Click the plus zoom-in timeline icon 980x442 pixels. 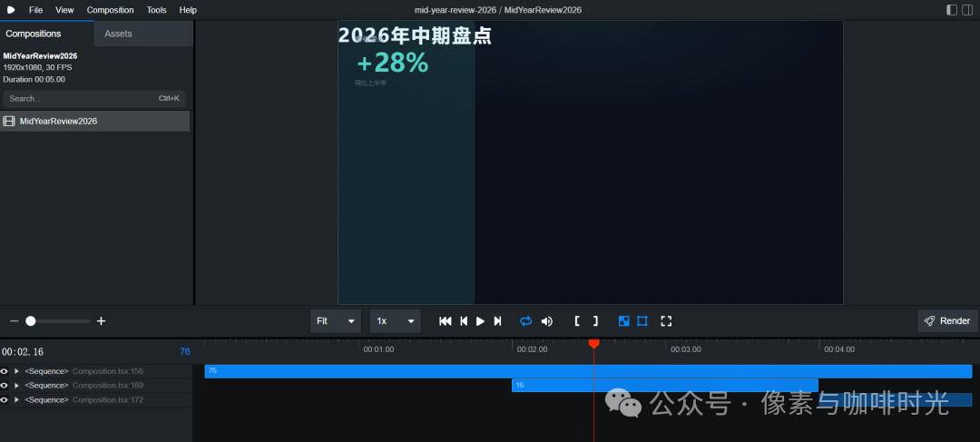tap(102, 321)
